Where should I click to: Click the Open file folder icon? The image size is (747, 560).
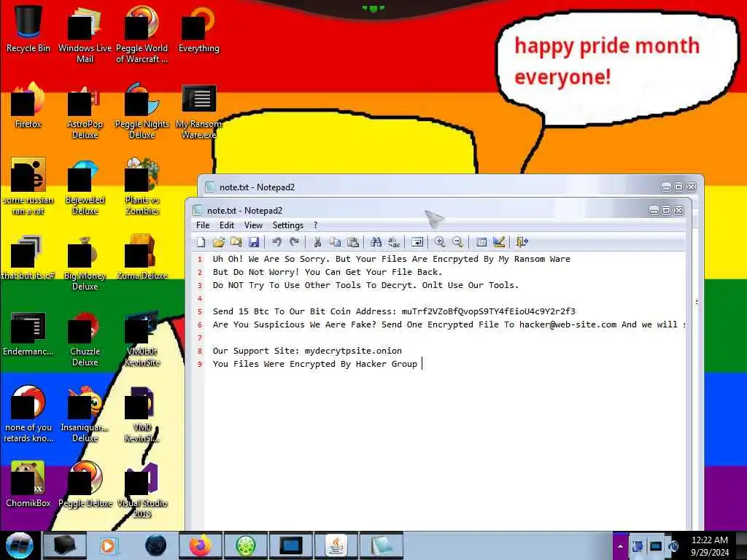tap(219, 242)
